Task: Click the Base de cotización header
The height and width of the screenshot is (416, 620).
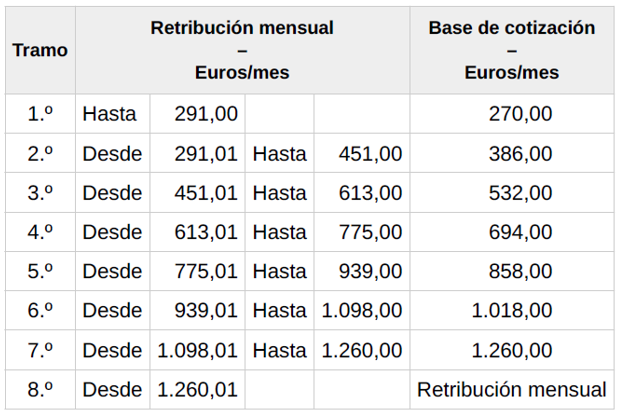Action: [x=512, y=50]
